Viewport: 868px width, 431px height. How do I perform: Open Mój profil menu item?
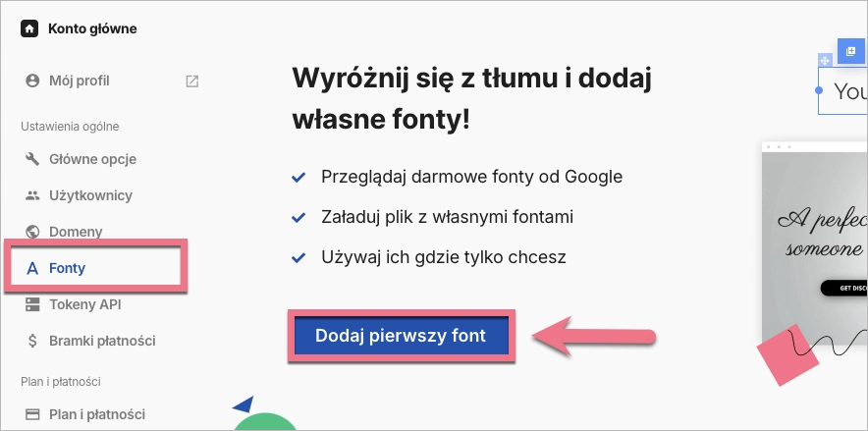pos(80,81)
